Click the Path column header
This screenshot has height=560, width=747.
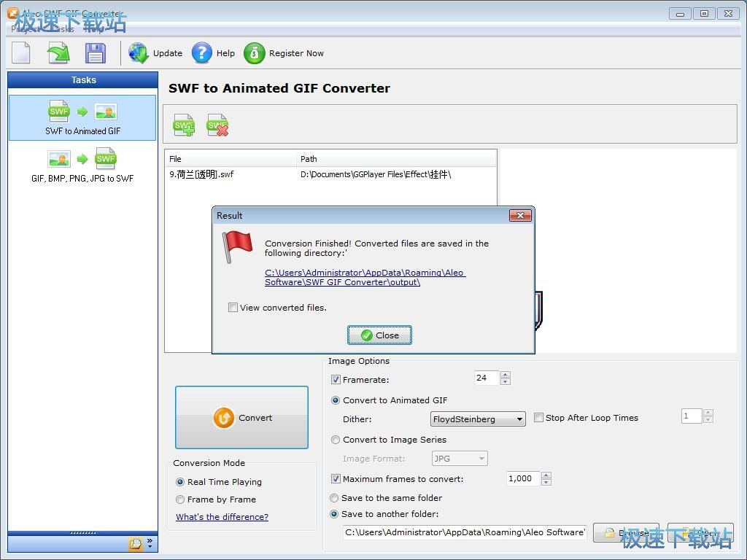click(396, 159)
